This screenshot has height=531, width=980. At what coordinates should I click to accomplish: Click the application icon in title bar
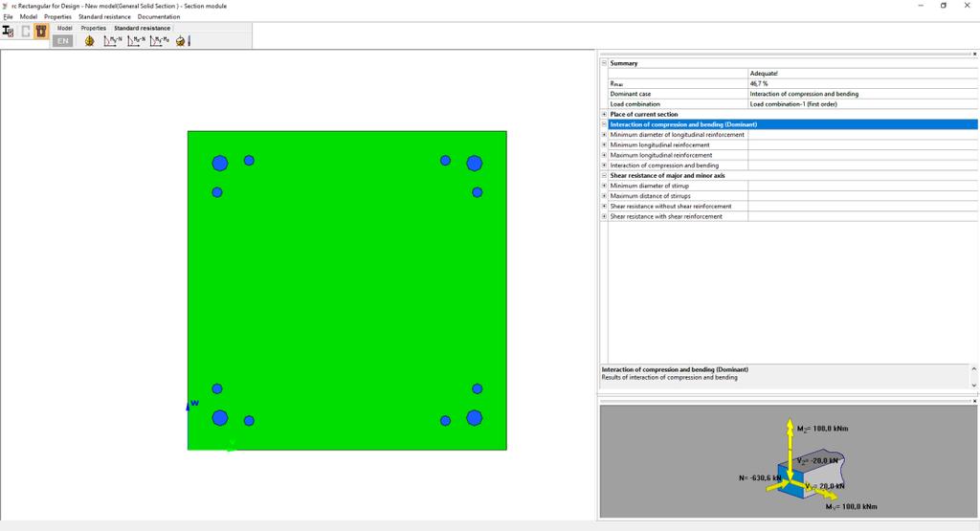5,6
